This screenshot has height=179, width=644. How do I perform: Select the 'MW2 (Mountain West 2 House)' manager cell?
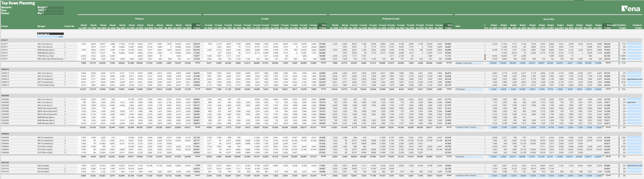pyautogui.click(x=50, y=59)
